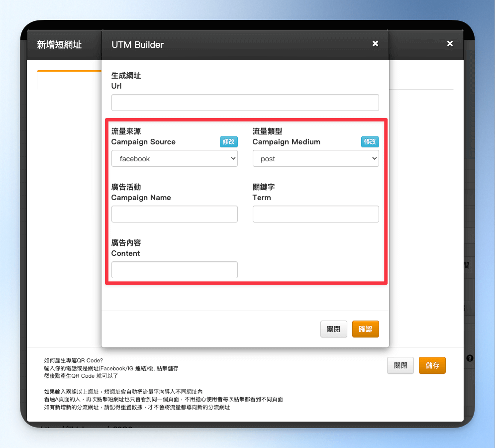Viewport: 495px width, 448px height.
Task: Click the 生成網址 Url label
Action: 126,81
